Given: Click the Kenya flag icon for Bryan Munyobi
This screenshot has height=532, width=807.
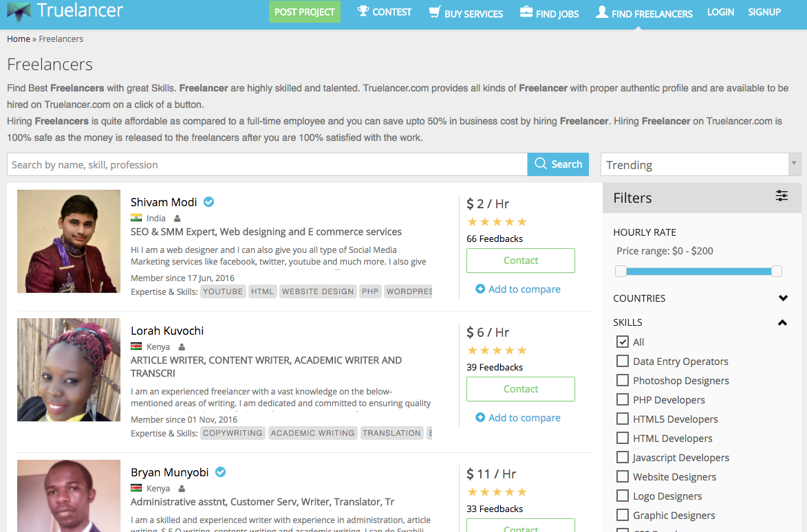Looking at the screenshot, I should click(136, 488).
